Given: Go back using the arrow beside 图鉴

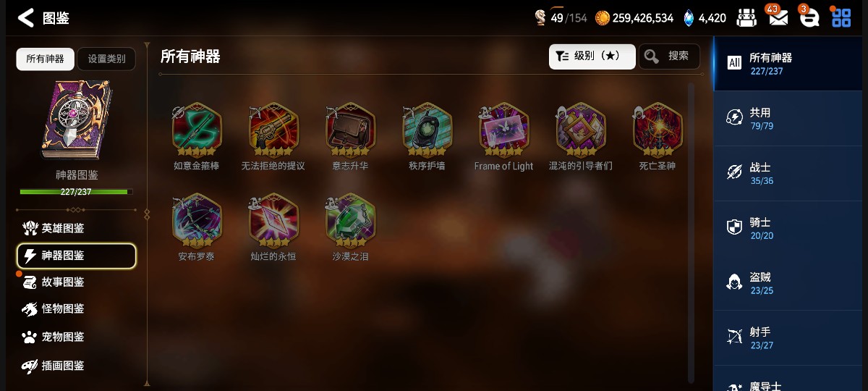Looking at the screenshot, I should [x=26, y=18].
